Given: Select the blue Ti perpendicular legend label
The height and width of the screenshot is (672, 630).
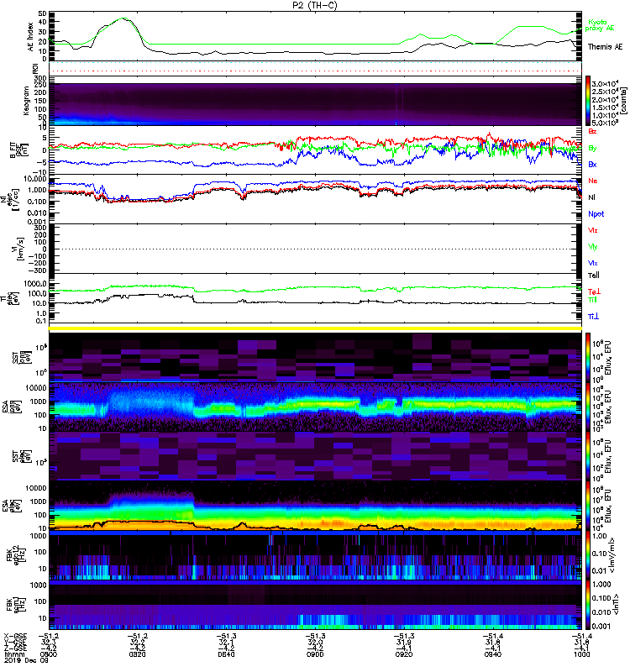Looking at the screenshot, I should point(593,317).
